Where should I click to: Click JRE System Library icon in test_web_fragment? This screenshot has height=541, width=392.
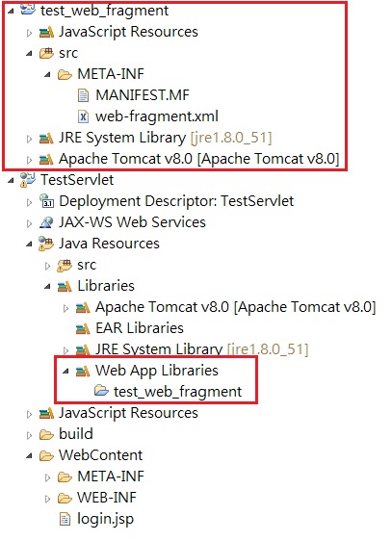point(46,139)
